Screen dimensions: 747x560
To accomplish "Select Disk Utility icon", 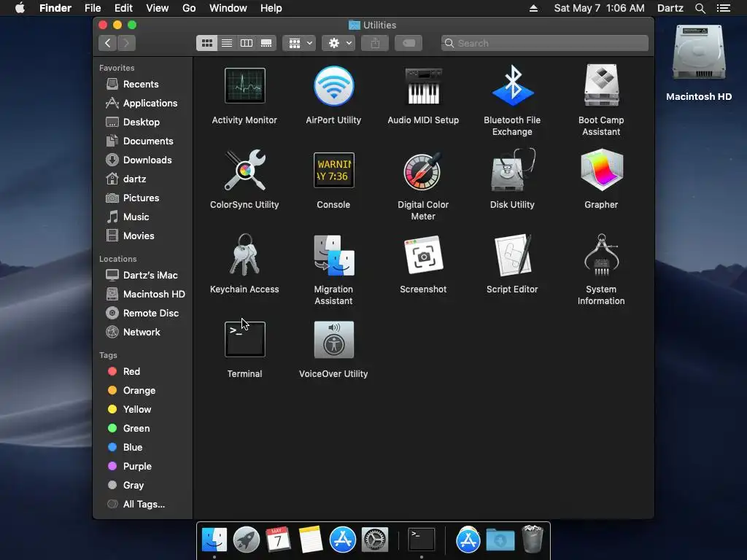I will point(512,171).
